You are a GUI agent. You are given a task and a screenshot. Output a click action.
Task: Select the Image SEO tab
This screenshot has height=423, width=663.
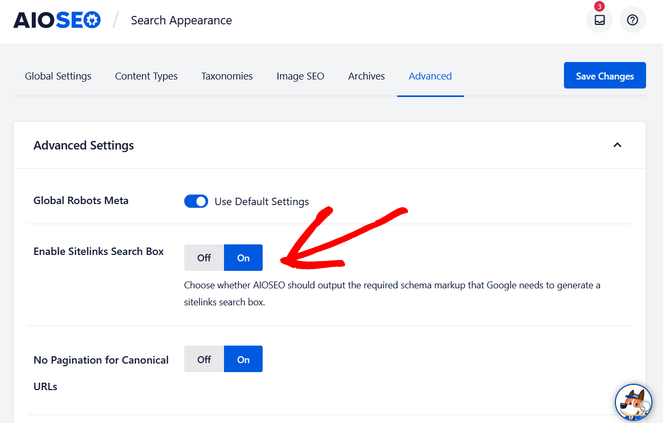(x=300, y=76)
